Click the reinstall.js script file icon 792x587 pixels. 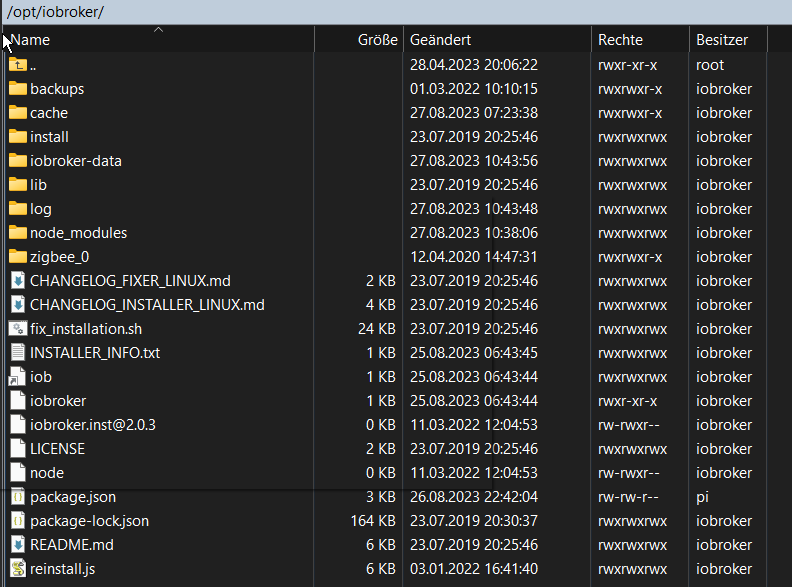(18, 569)
